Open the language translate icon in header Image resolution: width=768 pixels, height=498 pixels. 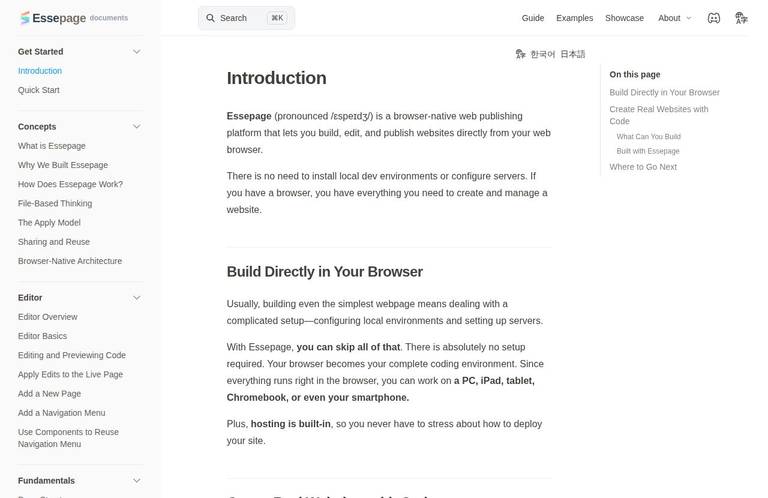click(x=741, y=18)
